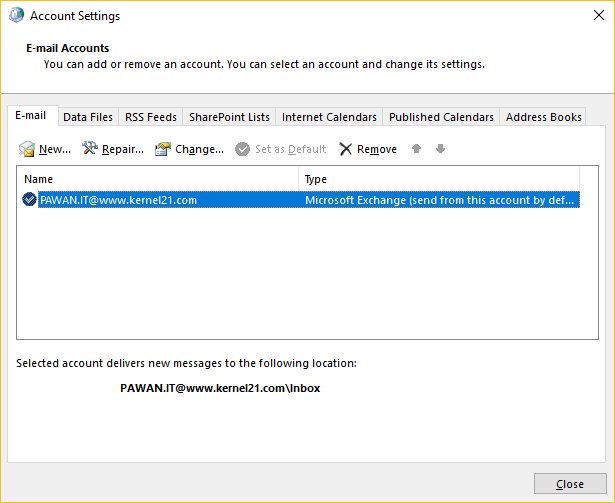The width and height of the screenshot is (615, 503).
Task: Click the Set as Default label
Action: tap(291, 149)
